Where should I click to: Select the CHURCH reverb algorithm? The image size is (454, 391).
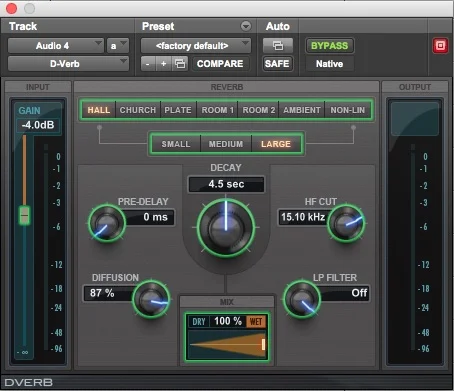pyautogui.click(x=138, y=110)
